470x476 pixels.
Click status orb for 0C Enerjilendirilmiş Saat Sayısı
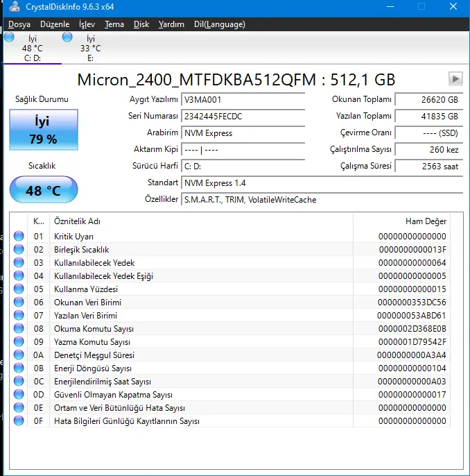point(19,382)
